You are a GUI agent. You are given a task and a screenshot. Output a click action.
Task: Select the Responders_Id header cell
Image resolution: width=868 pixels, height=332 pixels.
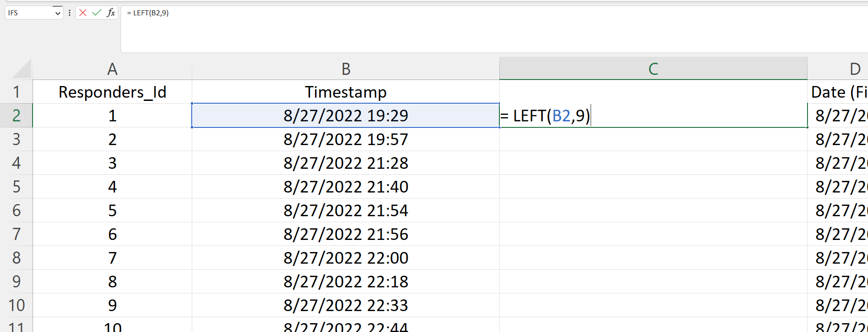[112, 92]
